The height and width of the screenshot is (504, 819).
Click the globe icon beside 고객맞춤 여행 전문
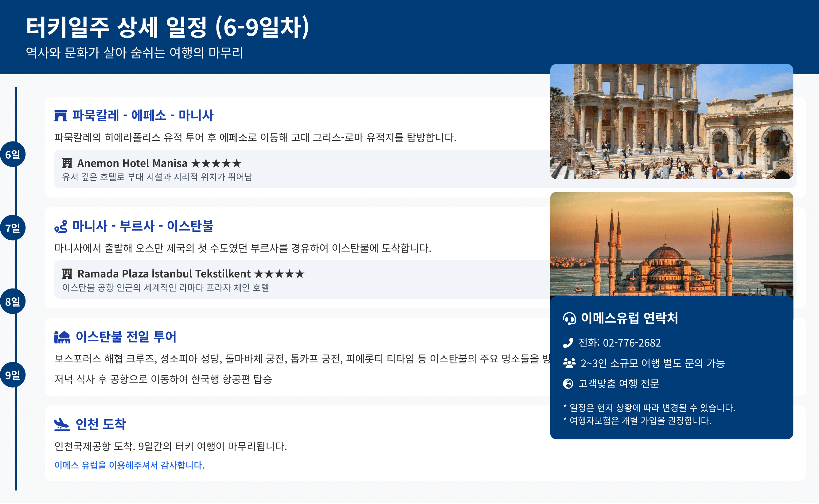click(x=568, y=384)
